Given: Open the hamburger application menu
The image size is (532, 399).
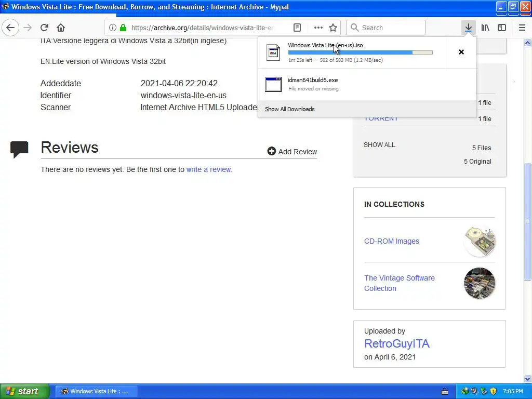Looking at the screenshot, I should [522, 28].
